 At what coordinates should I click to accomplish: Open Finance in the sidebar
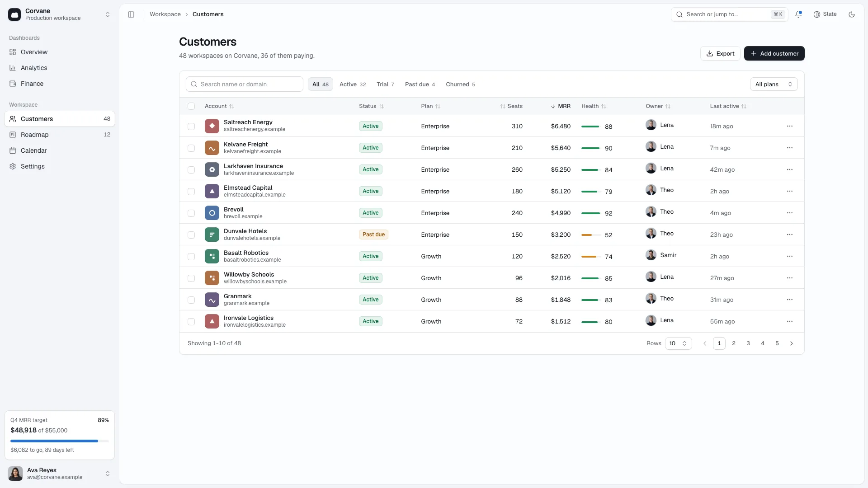tap(60, 84)
